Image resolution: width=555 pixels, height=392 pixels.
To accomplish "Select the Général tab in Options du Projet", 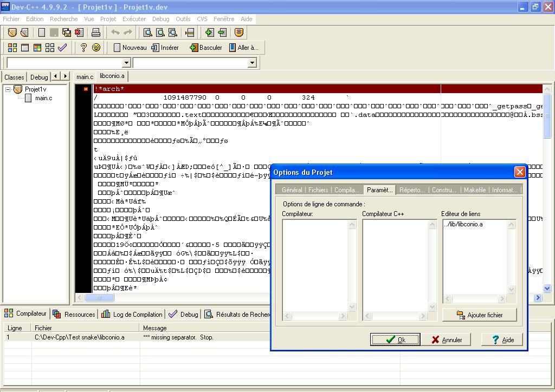I will point(292,190).
